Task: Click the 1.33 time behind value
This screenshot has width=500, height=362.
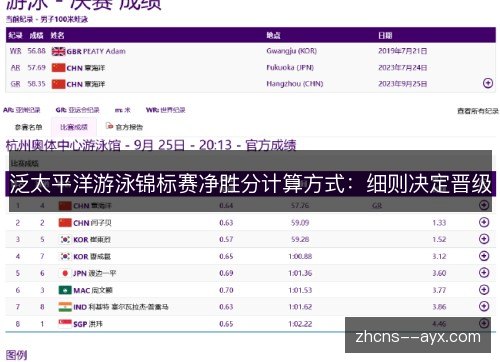Action: pyautogui.click(x=439, y=222)
